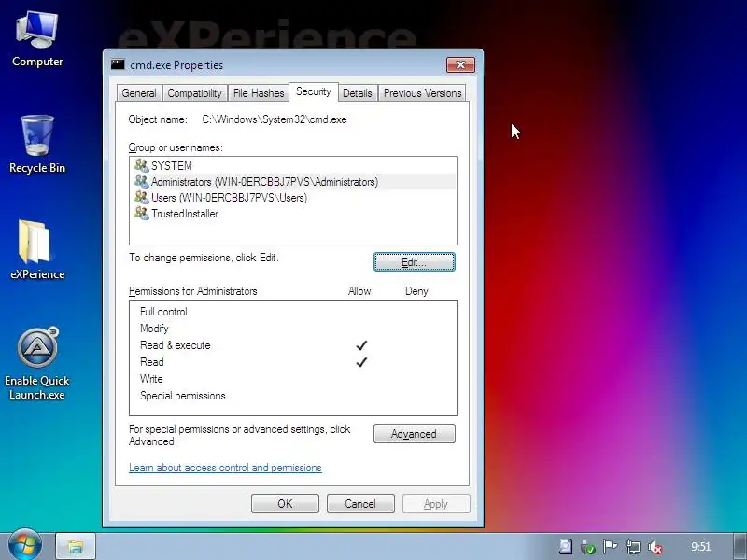The width and height of the screenshot is (747, 560).
Task: Click the object name path C:\Windows\System32\cmd.exe
Action: [x=275, y=119]
